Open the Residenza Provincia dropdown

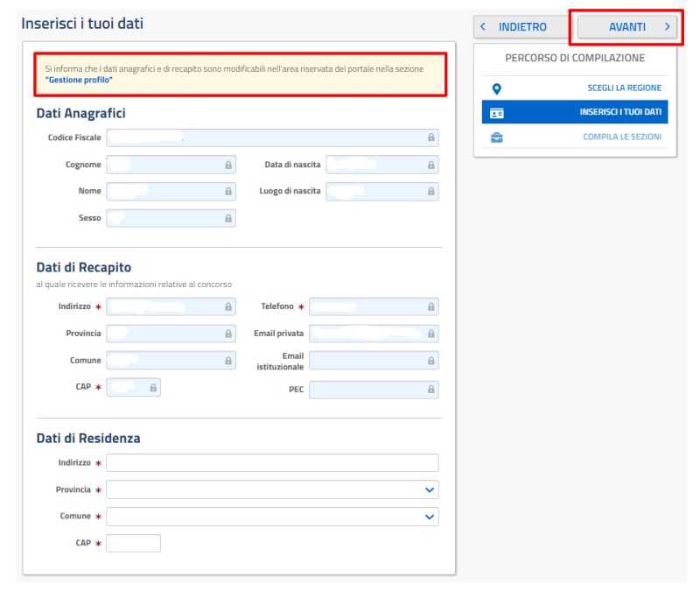(x=272, y=489)
